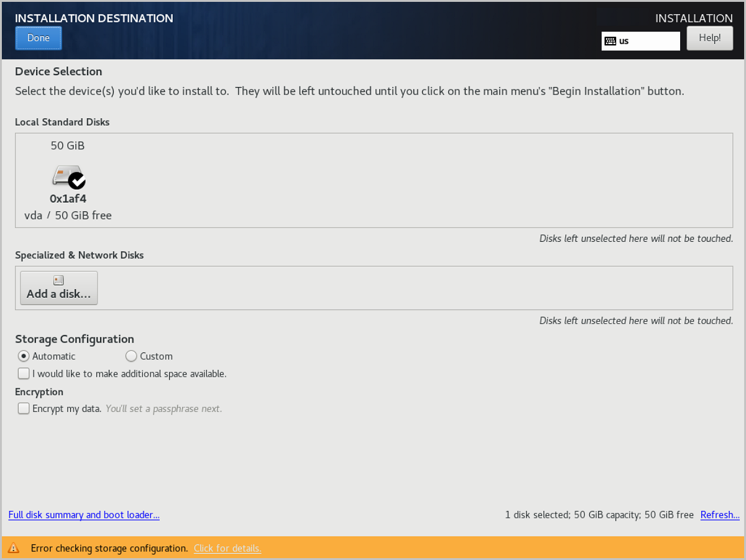Viewport: 746px width, 560px height.
Task: Click the warning triangle in the error bar
Action: 14,548
